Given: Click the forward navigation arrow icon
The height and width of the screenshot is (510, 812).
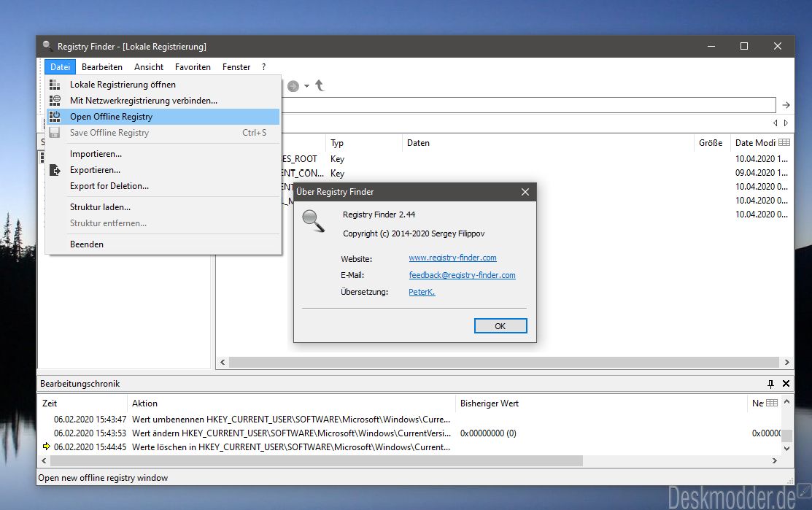Looking at the screenshot, I should tap(293, 86).
